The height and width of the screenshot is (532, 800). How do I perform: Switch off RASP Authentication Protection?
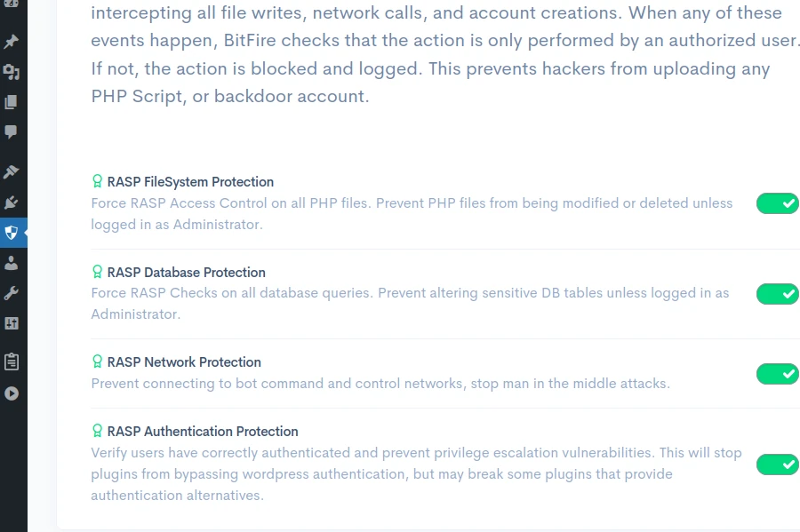pyautogui.click(x=777, y=464)
